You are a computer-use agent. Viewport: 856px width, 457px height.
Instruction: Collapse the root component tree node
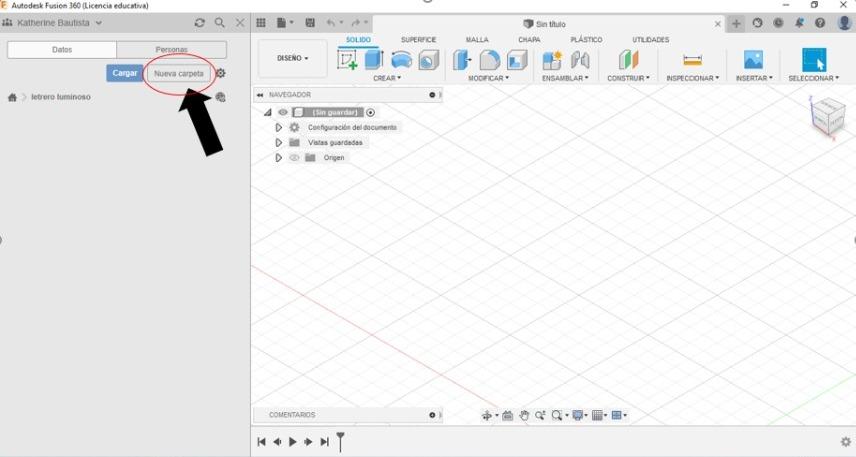(268, 112)
